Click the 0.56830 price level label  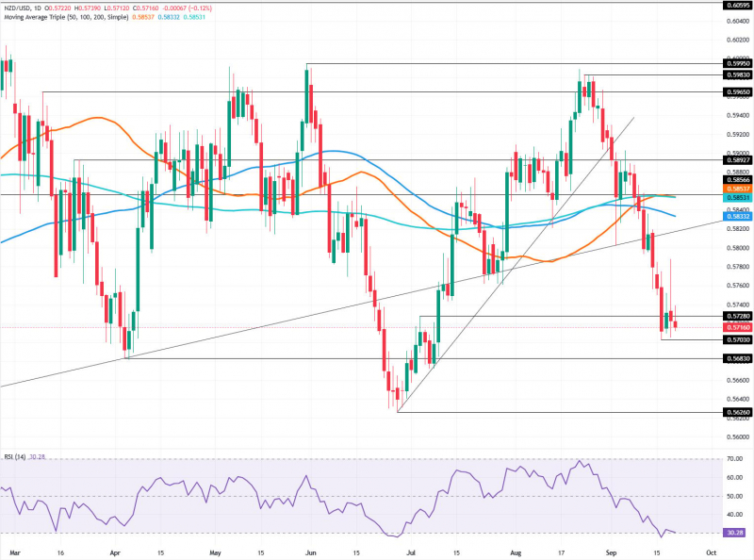click(737, 358)
